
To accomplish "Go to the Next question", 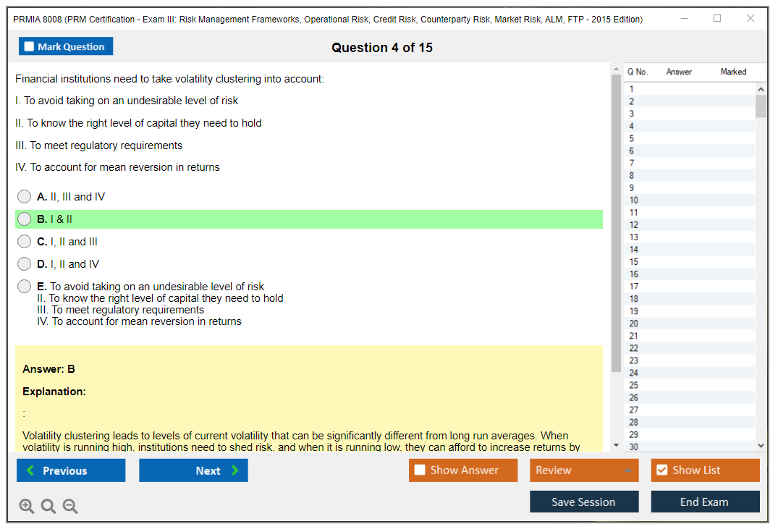I will coord(193,470).
